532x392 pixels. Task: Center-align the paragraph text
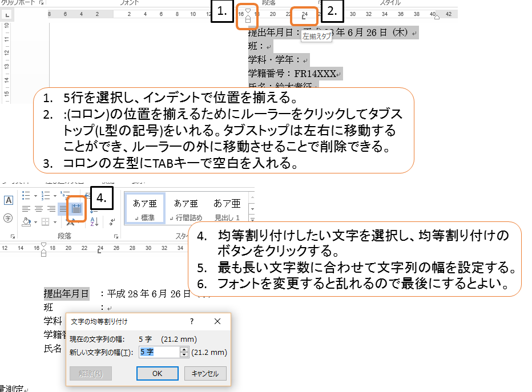click(39, 208)
